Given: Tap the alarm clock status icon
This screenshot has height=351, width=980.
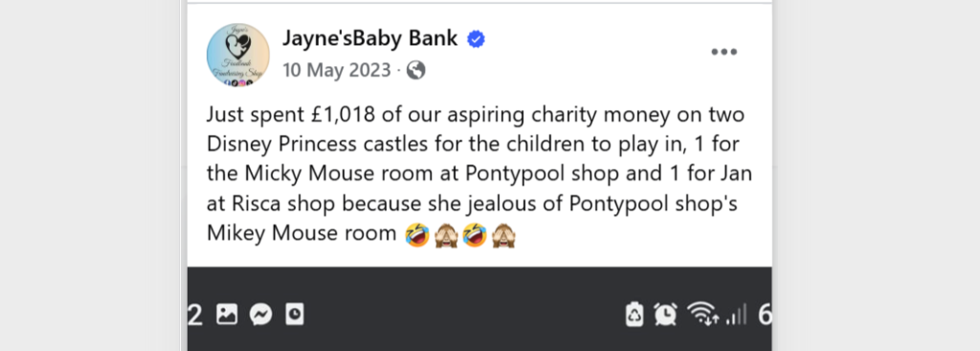Looking at the screenshot, I should [666, 314].
